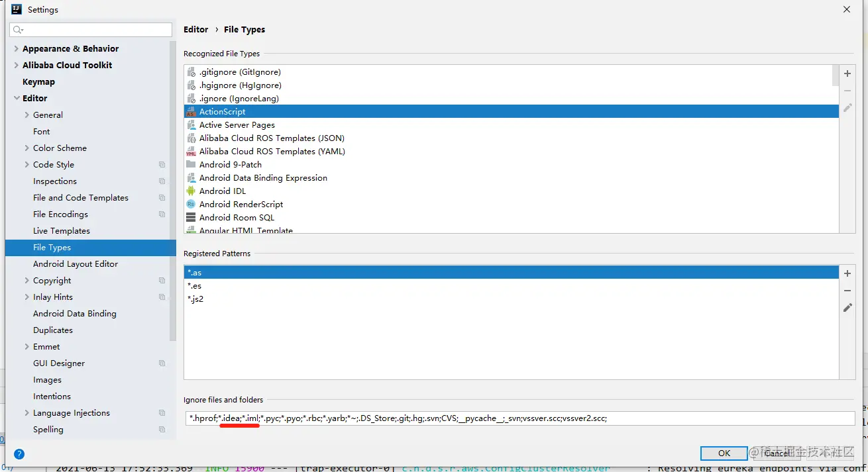Click the Android IDL robot icon

point(191,191)
